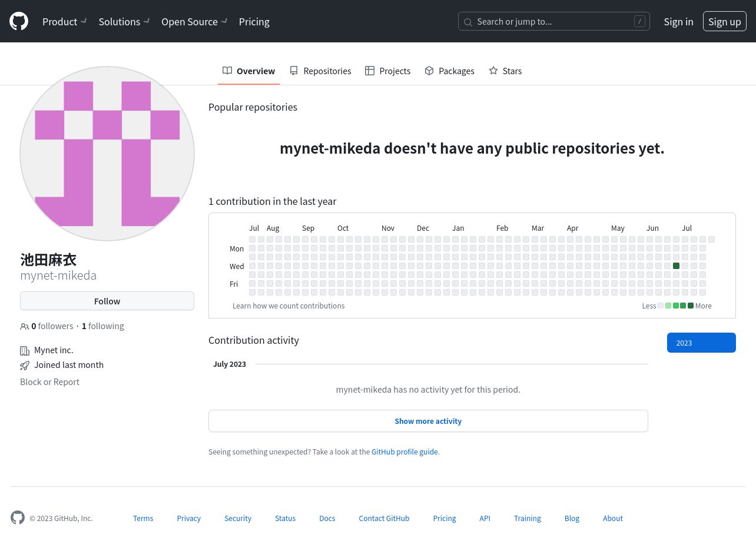This screenshot has width=756, height=554.
Task: Click the search magnifier icon
Action: point(468,22)
